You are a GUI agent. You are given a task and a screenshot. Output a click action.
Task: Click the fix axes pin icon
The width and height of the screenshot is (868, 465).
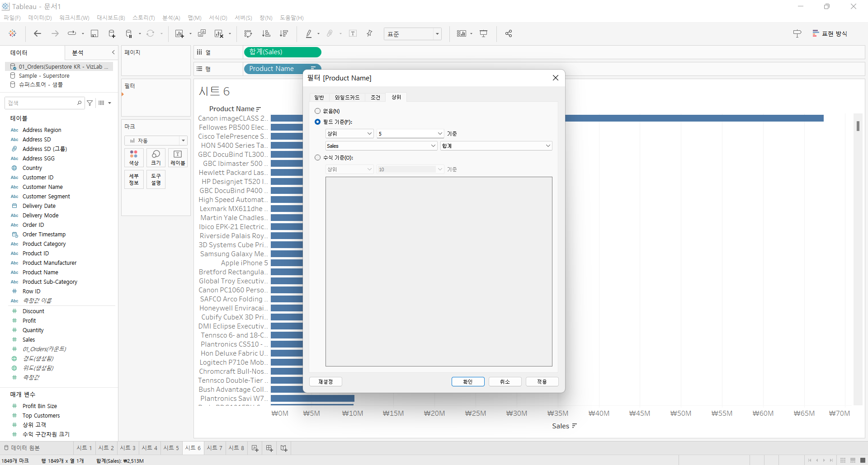click(370, 33)
